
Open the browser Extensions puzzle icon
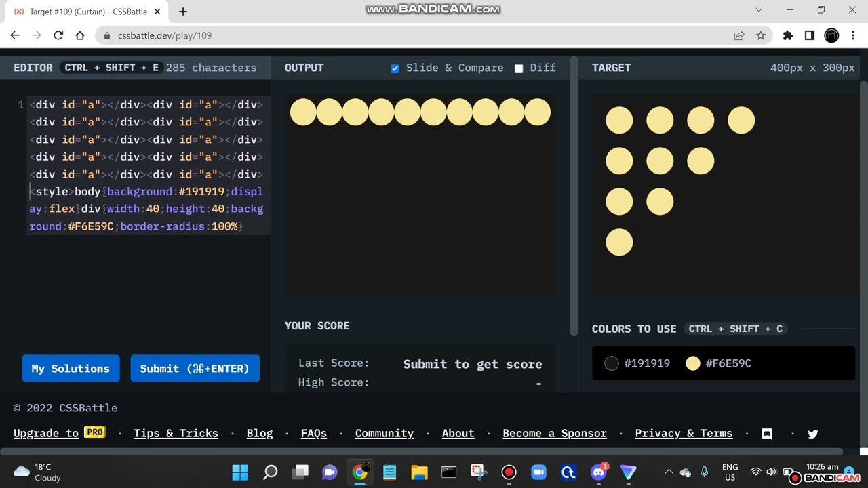pyautogui.click(x=787, y=35)
